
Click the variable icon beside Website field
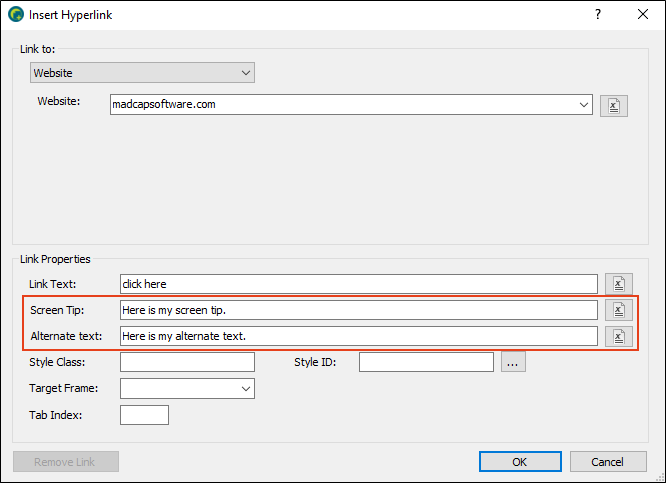613,106
